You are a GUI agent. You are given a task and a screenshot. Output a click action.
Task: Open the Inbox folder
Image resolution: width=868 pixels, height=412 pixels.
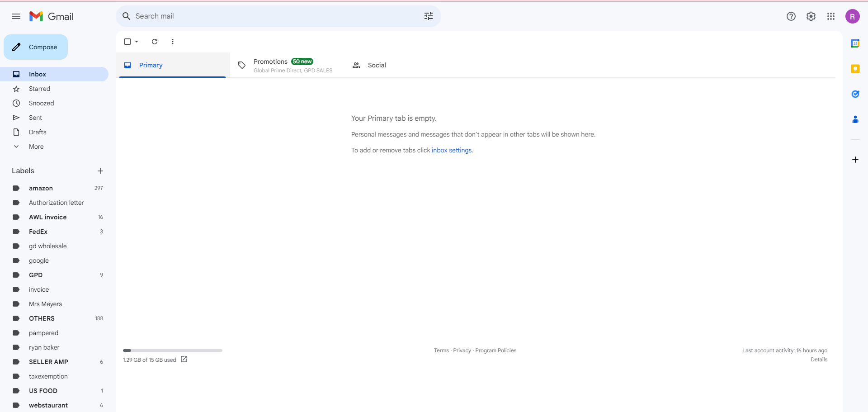[x=54, y=74]
